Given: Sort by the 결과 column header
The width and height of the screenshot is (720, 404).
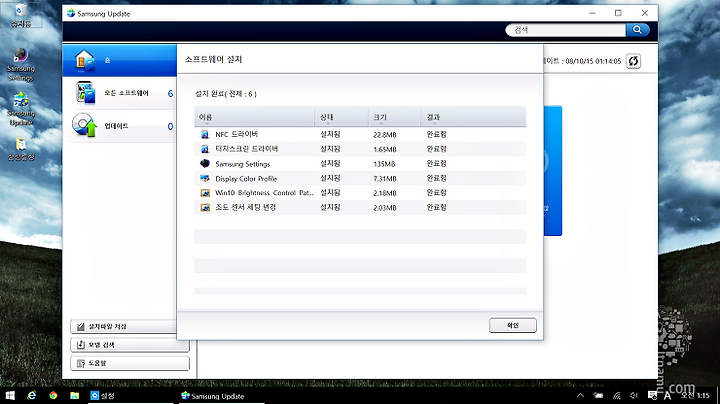Looking at the screenshot, I should coord(473,117).
